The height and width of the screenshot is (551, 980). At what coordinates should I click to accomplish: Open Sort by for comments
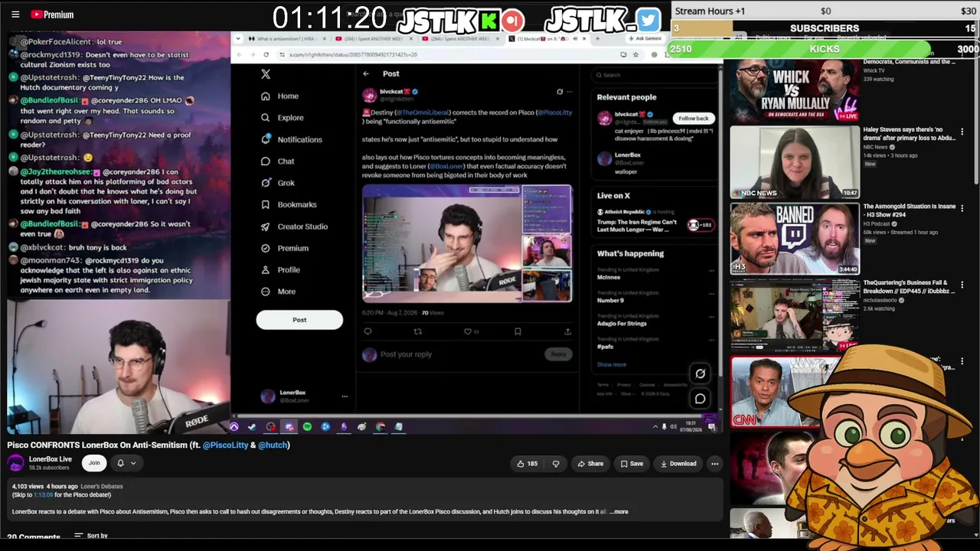click(x=91, y=536)
